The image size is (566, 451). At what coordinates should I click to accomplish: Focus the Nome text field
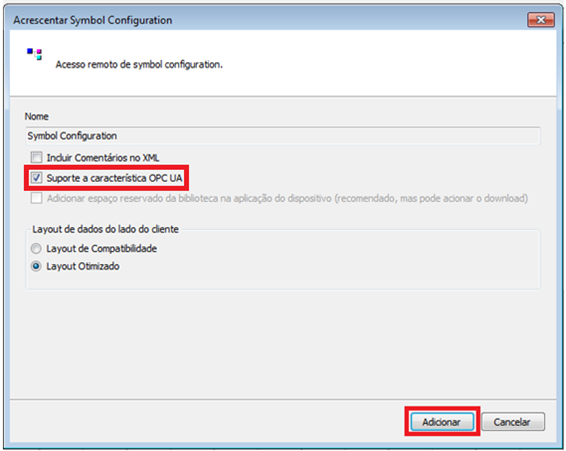(283, 136)
